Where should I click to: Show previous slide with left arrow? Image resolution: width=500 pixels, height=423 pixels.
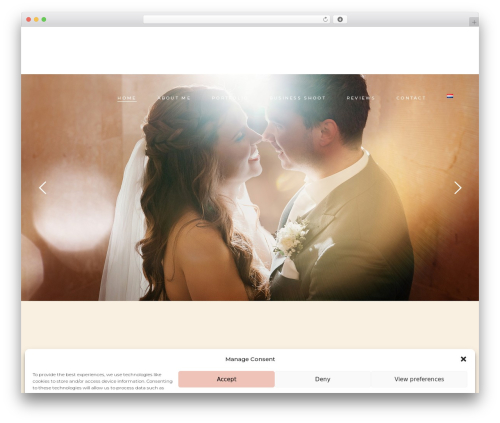tap(43, 188)
